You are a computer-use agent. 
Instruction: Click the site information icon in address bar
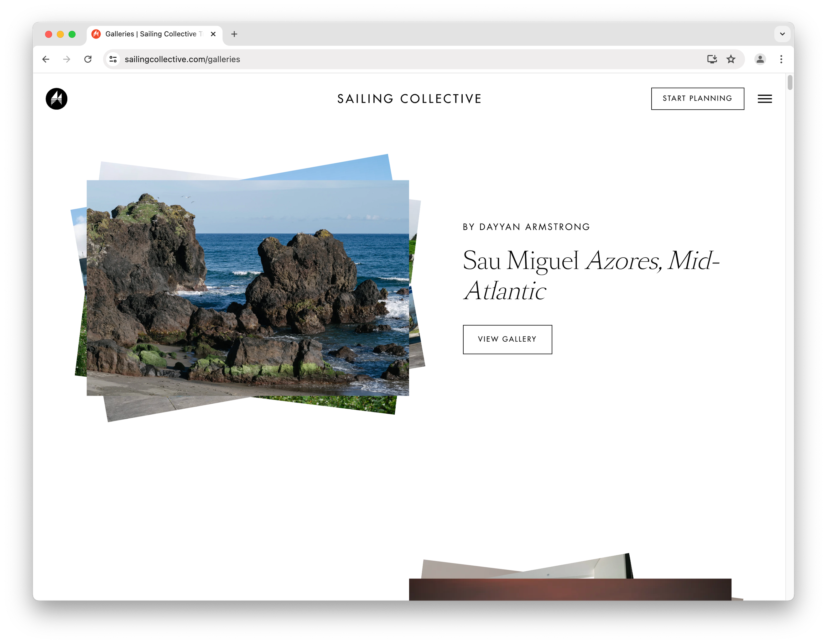(113, 59)
